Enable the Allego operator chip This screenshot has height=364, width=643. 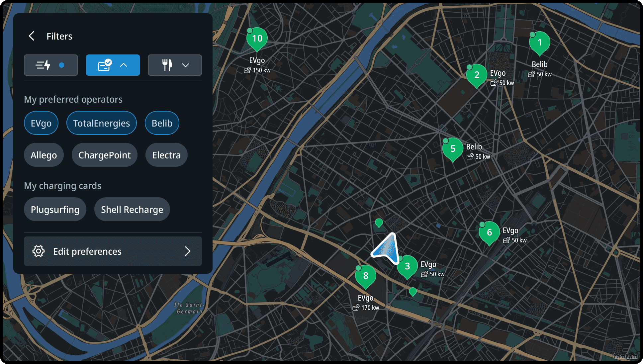coord(44,155)
